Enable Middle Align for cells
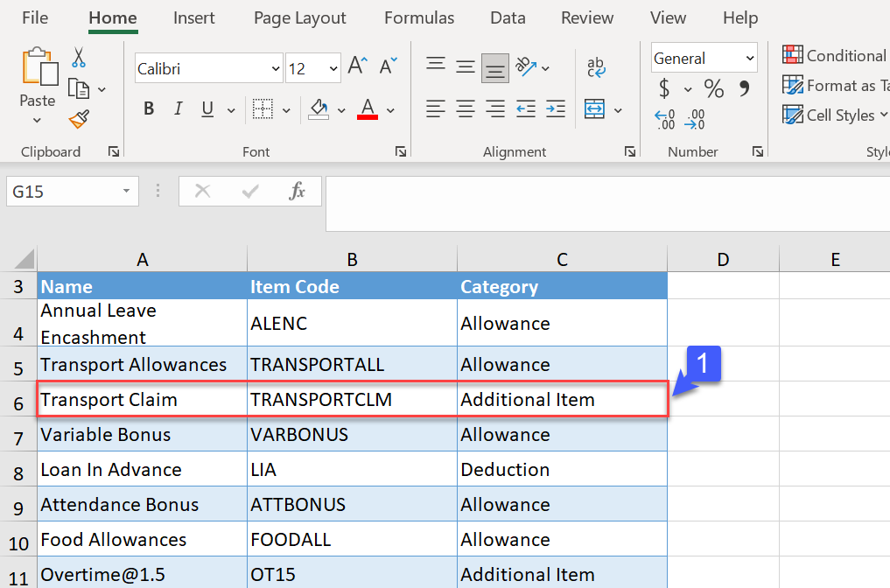This screenshot has height=588, width=890. click(466, 67)
